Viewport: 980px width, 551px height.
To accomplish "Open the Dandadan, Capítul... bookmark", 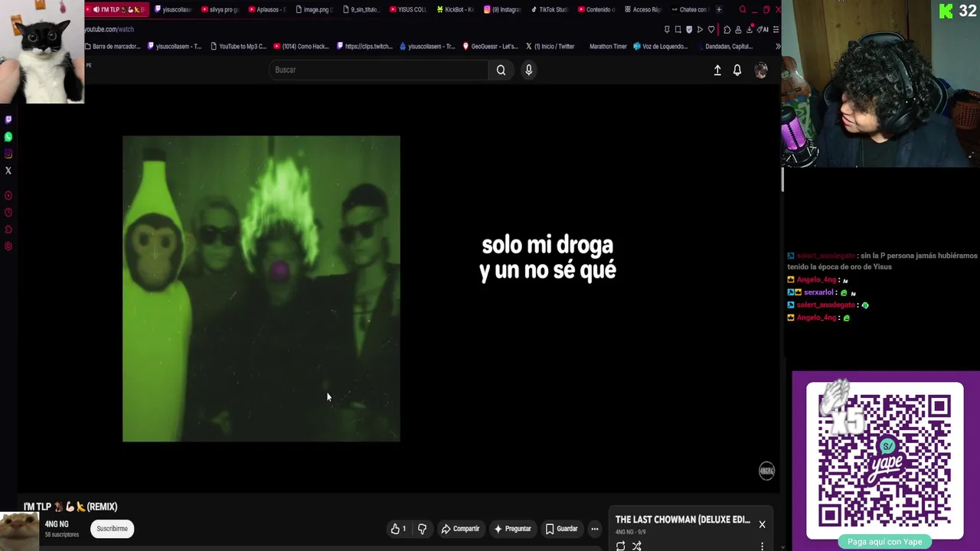I will [724, 47].
